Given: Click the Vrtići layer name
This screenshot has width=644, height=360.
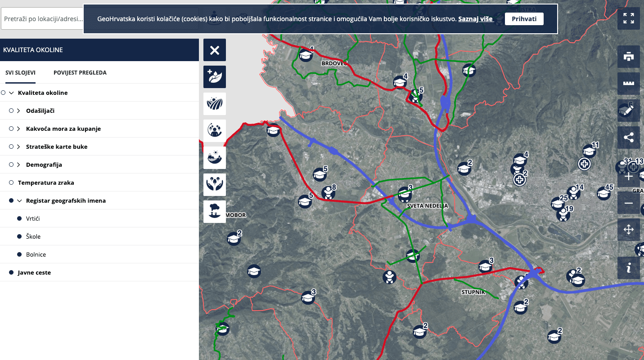Looking at the screenshot, I should pos(33,218).
